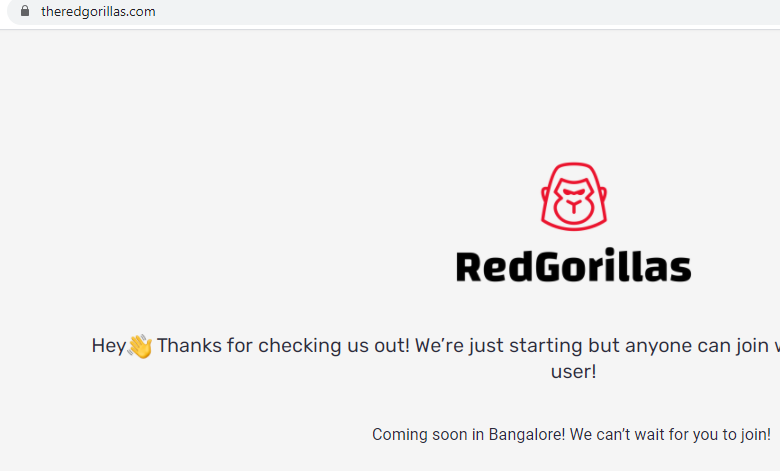Click the RedGorillas wordmark
Image resolution: width=780 pixels, height=471 pixels.
point(574,266)
